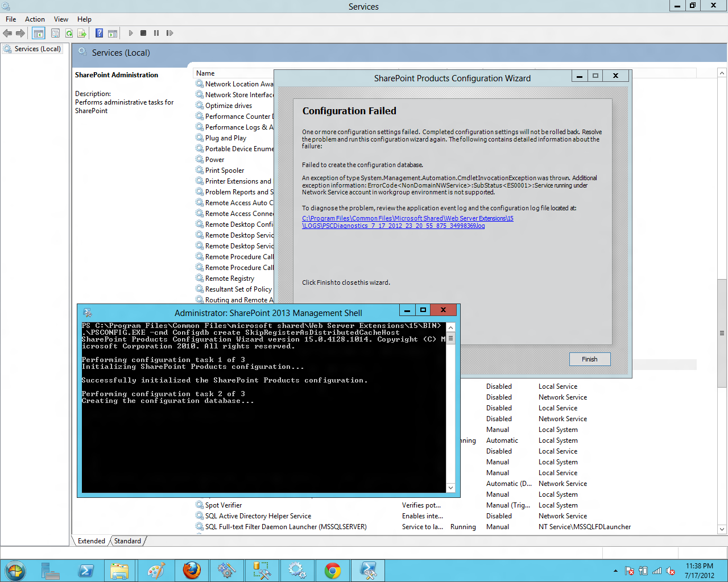
Task: Open File Explorer from the taskbar
Action: [x=119, y=571]
